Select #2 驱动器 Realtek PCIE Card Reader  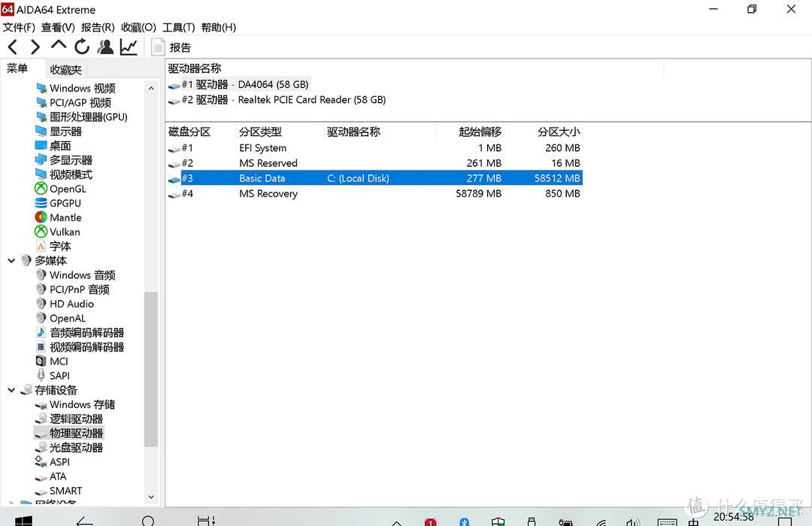[277, 100]
